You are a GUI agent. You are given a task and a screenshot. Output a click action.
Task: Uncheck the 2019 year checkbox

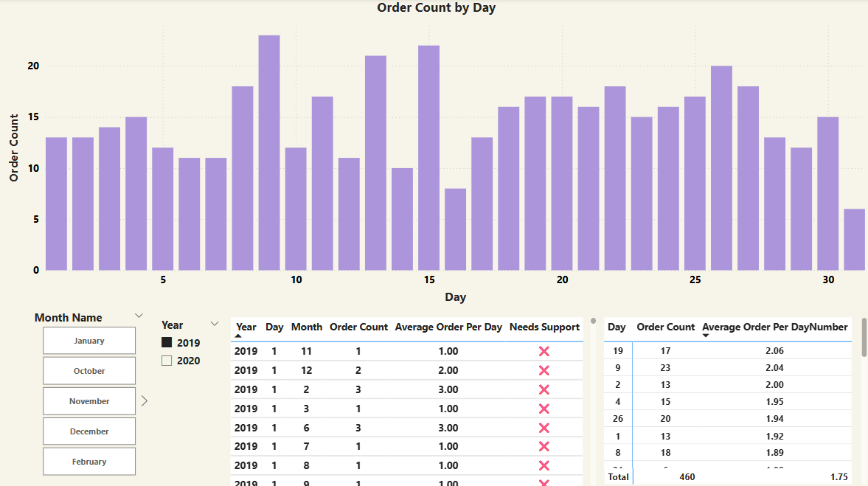pos(167,343)
